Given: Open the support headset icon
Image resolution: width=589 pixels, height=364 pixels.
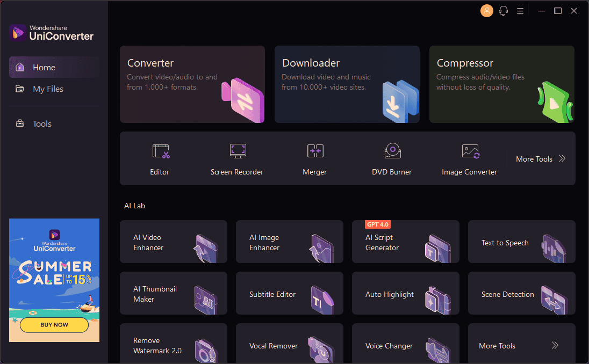Looking at the screenshot, I should [504, 11].
